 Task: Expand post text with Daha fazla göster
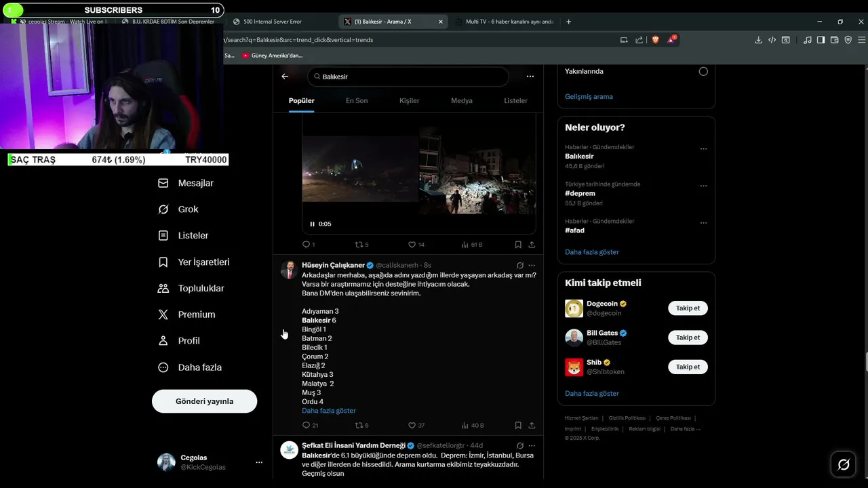click(x=329, y=411)
